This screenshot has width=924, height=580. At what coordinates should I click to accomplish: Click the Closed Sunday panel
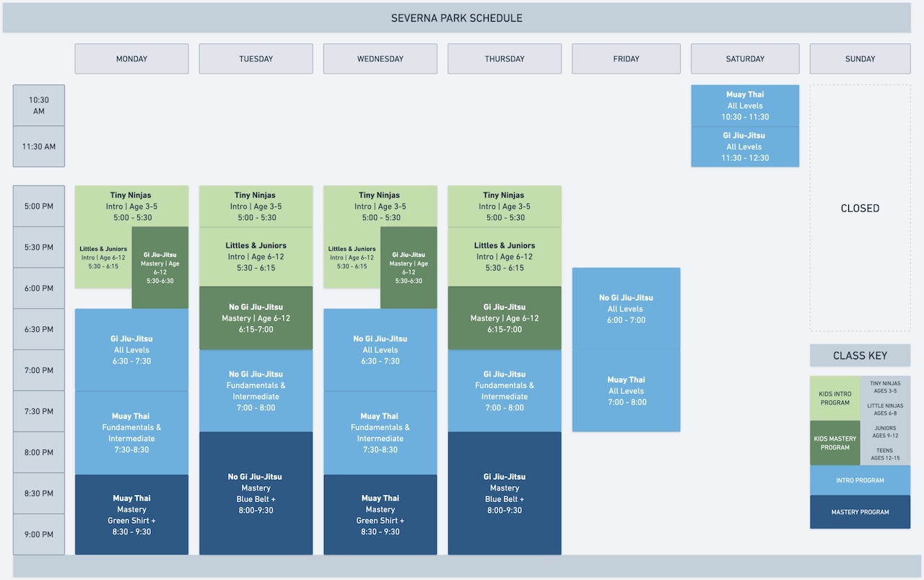860,208
